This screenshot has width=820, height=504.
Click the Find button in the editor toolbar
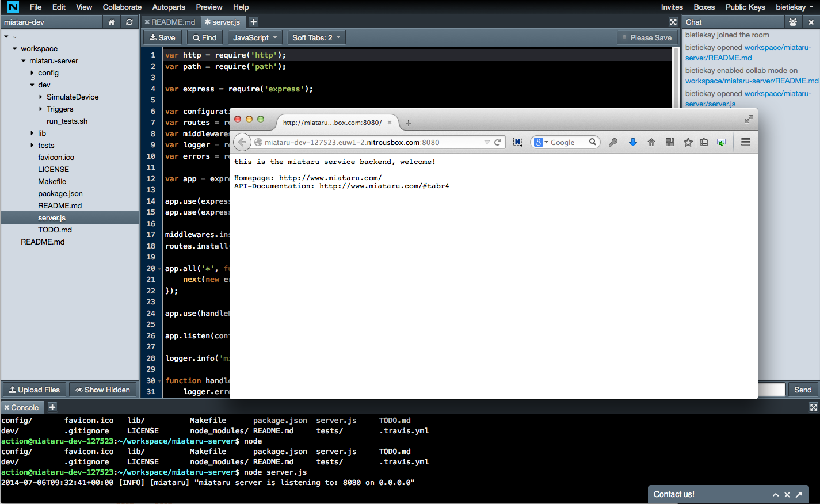pyautogui.click(x=205, y=37)
